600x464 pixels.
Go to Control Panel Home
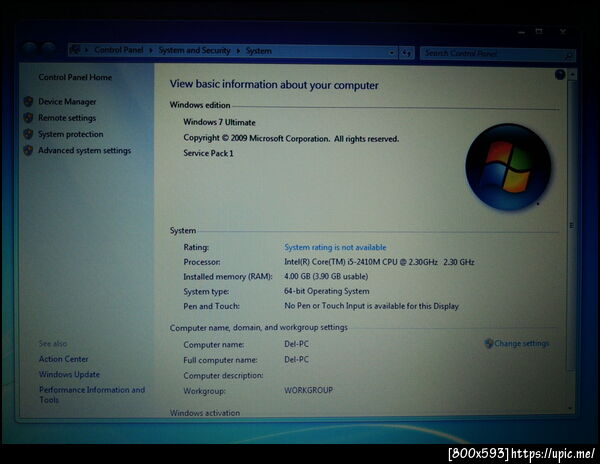[75, 77]
